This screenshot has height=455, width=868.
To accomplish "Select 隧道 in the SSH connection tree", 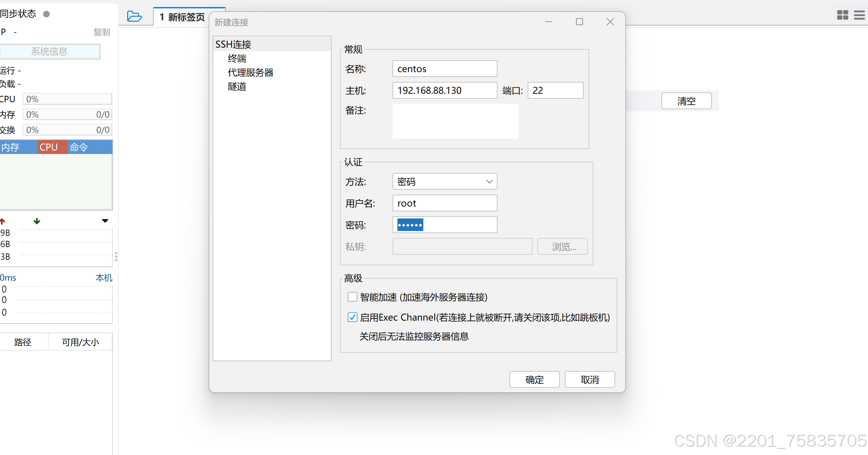I will [x=237, y=86].
